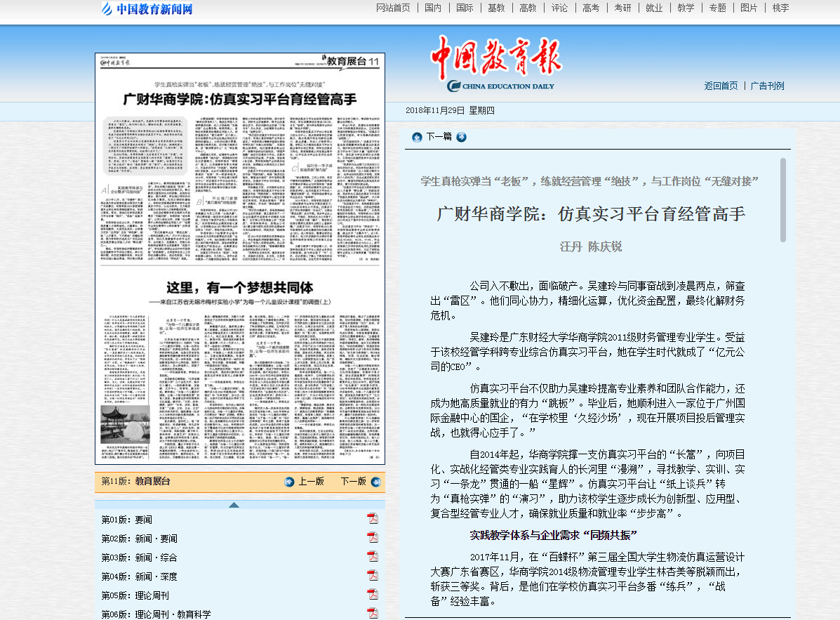Download PDF of 第01版 要闻

pos(373,518)
